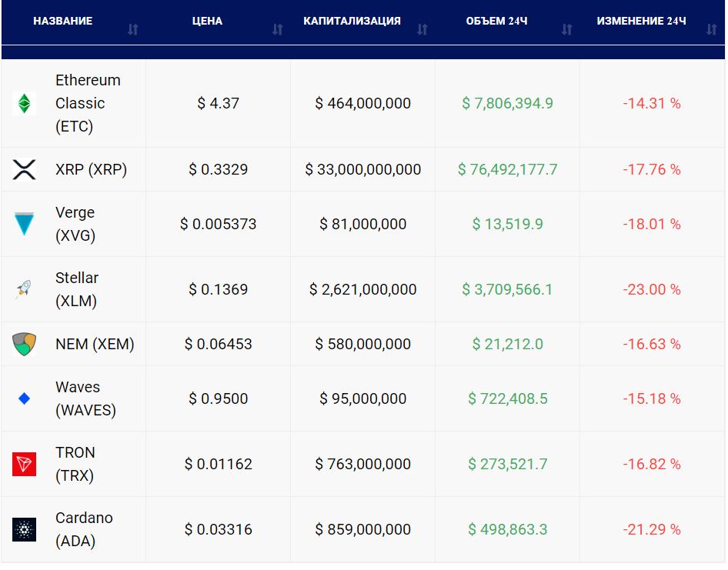Sort table by Изменение 24ч column arrows
Viewport: 728px width, 570px height.
tap(712, 29)
